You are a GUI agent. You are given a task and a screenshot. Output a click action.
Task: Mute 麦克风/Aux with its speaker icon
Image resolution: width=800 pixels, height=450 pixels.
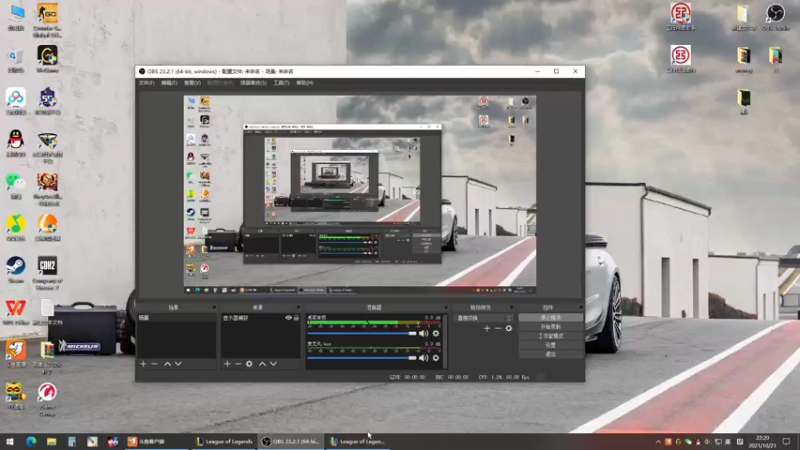(423, 358)
